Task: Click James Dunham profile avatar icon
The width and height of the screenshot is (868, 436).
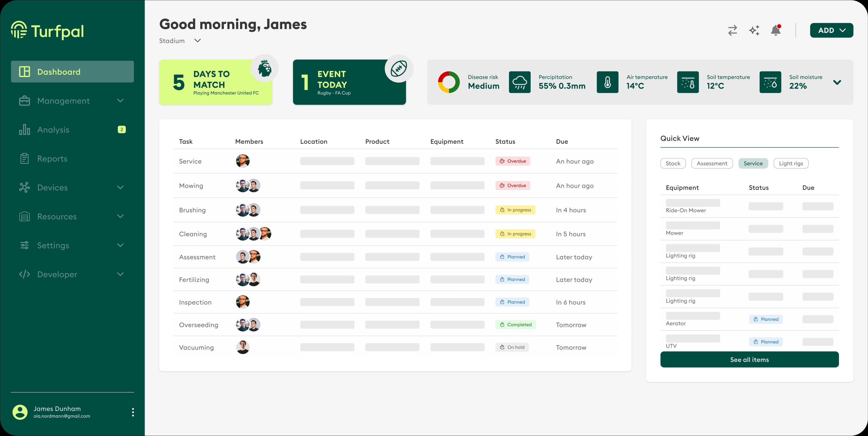Action: (x=20, y=412)
